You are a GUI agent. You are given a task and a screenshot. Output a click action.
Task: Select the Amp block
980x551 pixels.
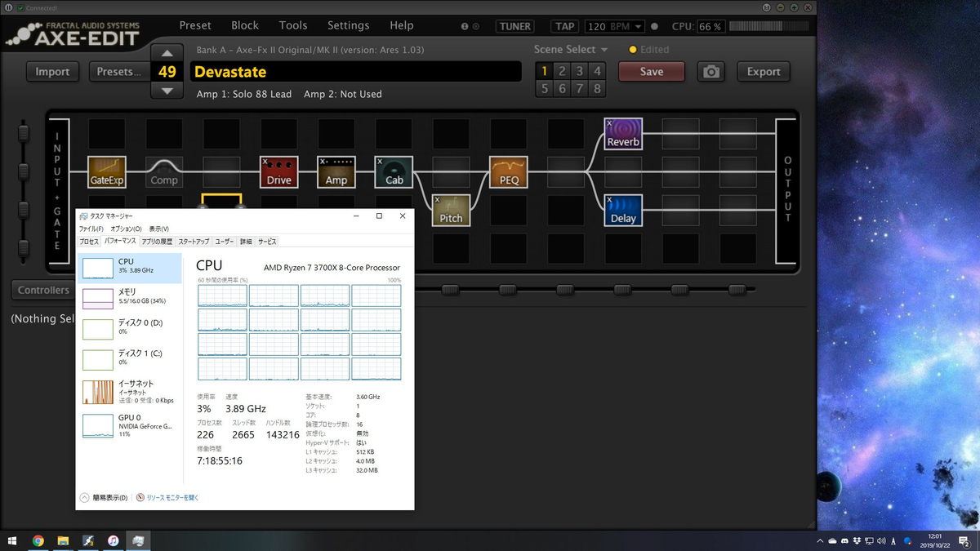pos(336,172)
